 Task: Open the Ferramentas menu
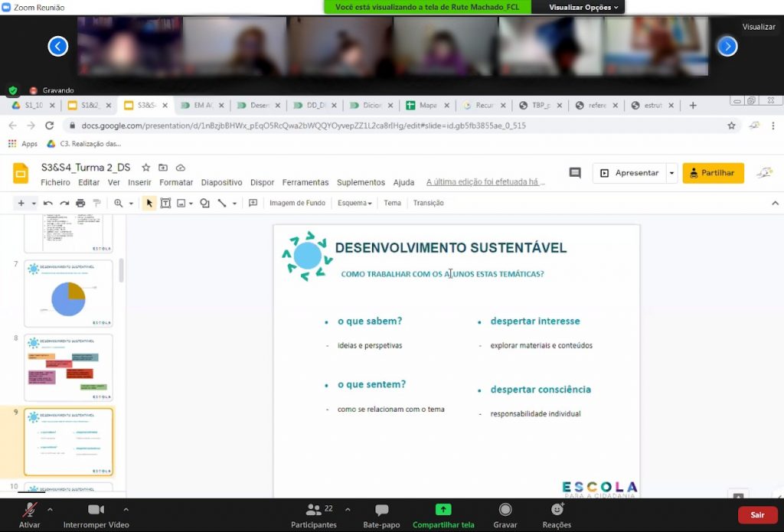tap(305, 182)
